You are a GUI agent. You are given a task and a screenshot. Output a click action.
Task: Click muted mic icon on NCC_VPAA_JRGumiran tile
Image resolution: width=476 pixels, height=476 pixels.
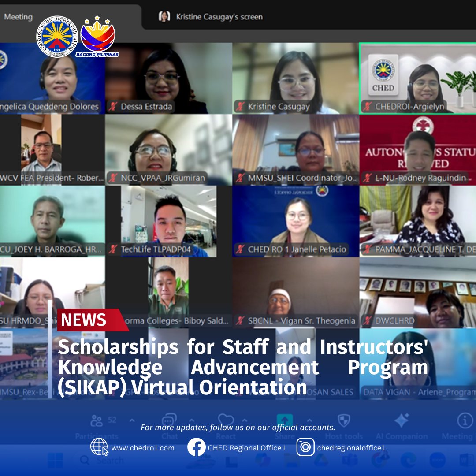point(113,178)
